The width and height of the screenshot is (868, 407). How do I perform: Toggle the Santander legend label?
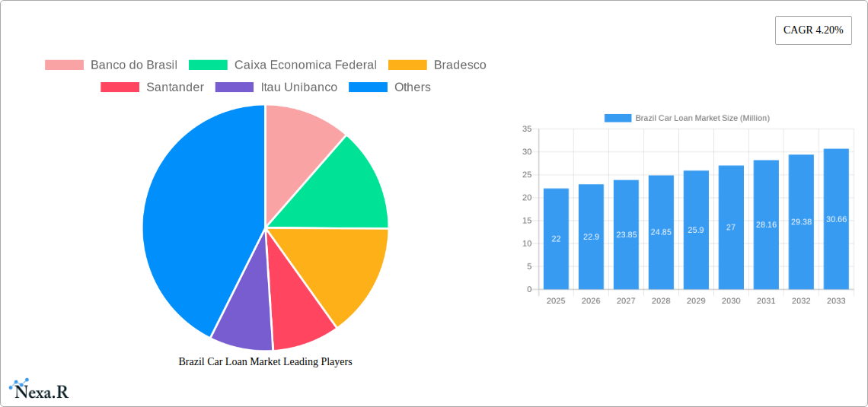175,87
